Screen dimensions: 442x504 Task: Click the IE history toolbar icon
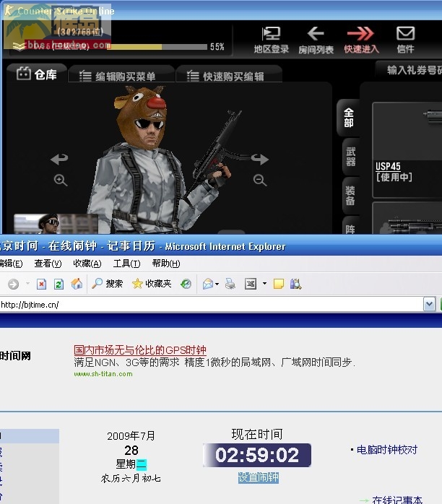point(186,284)
